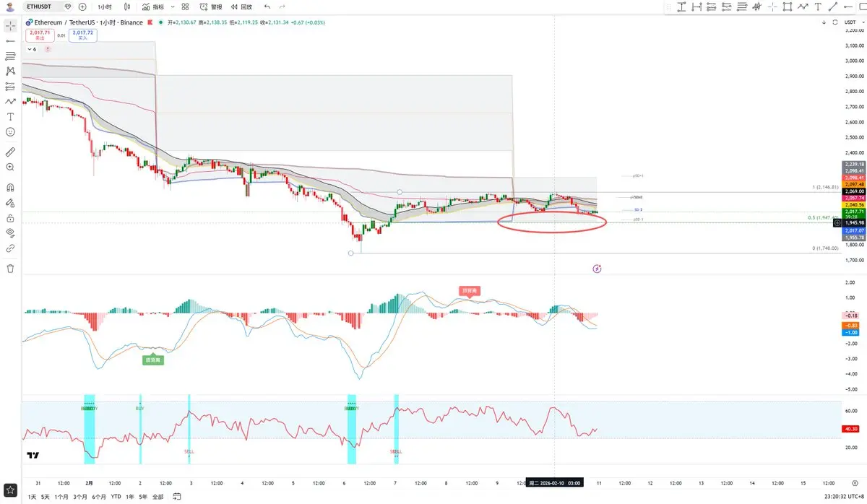Open the 指标 indicators dialog
The height and width of the screenshot is (504, 867).
153,6
